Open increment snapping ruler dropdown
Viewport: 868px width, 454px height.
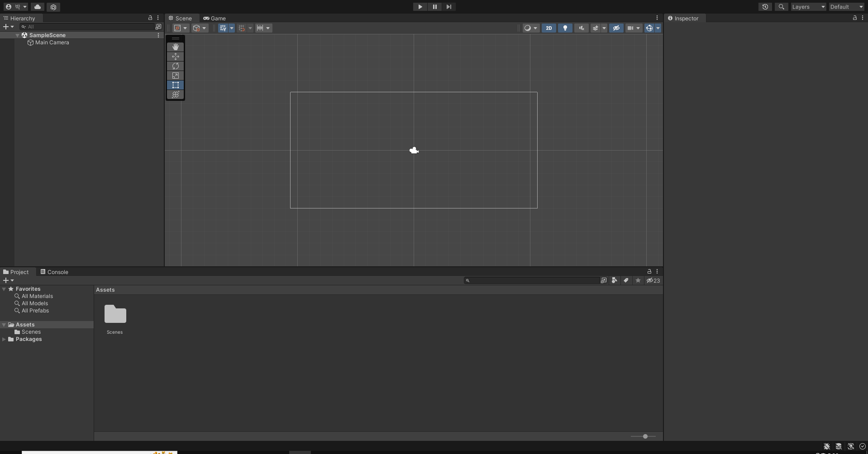[263, 28]
